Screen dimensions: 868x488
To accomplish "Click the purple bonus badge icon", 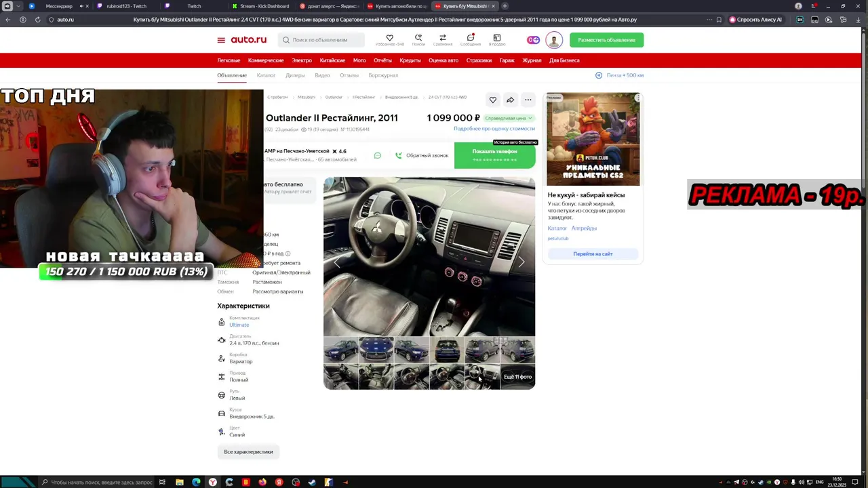I will 534,40.
